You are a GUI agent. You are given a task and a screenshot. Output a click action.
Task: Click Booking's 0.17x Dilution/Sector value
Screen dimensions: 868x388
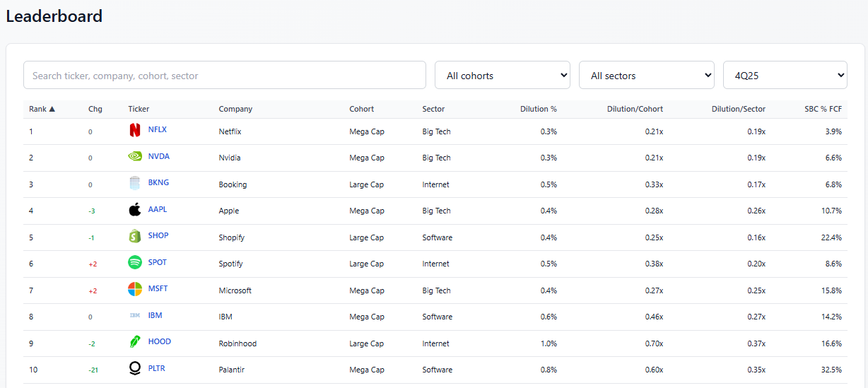click(x=757, y=184)
